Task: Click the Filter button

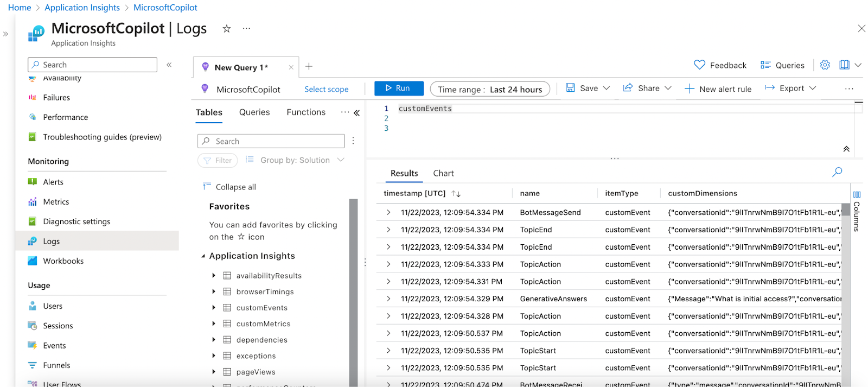Action: point(218,160)
